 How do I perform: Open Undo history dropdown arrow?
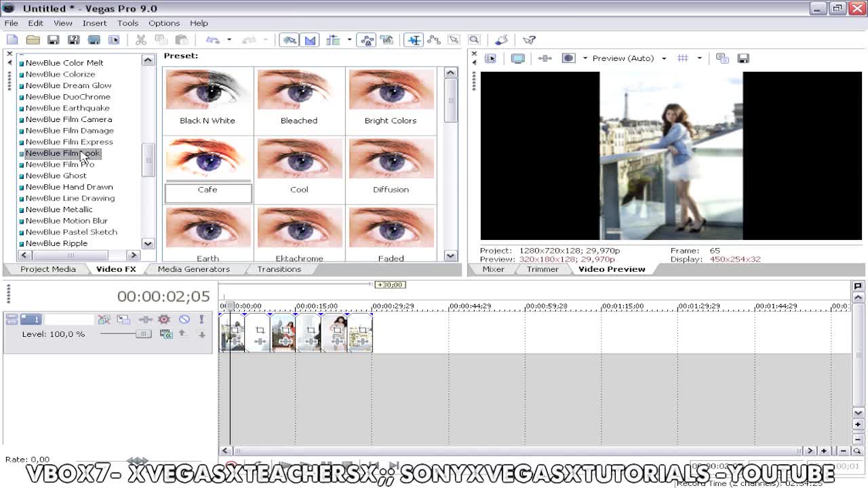[x=229, y=40]
